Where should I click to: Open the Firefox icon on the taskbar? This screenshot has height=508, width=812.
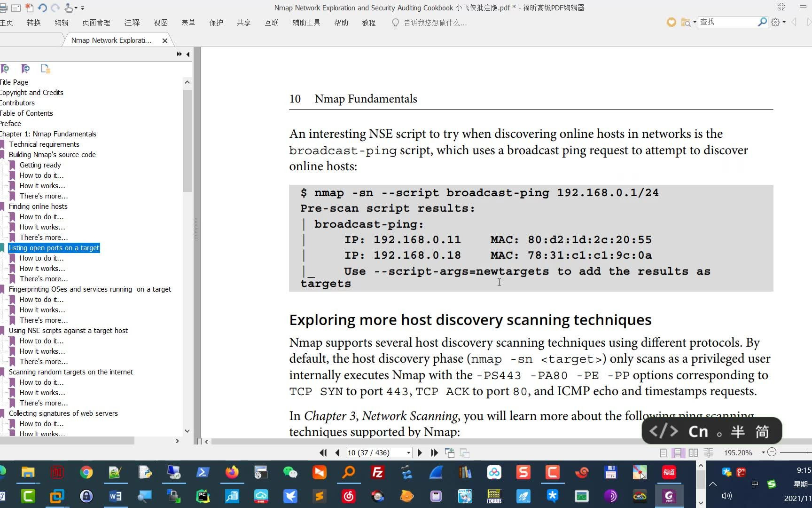[232, 473]
